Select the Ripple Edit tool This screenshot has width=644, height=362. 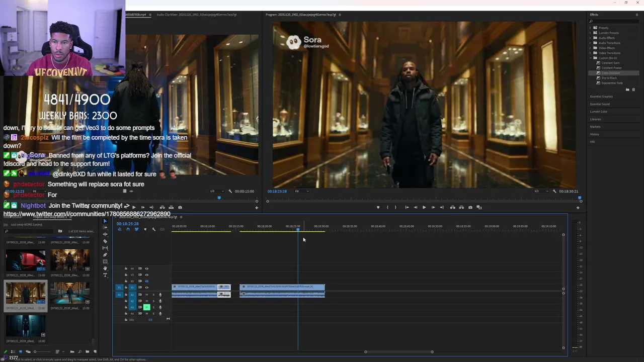tap(105, 234)
